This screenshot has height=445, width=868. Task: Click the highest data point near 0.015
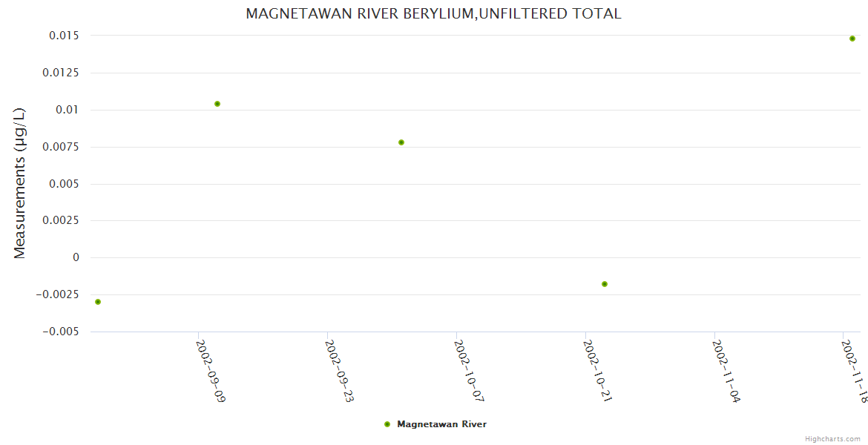(852, 39)
